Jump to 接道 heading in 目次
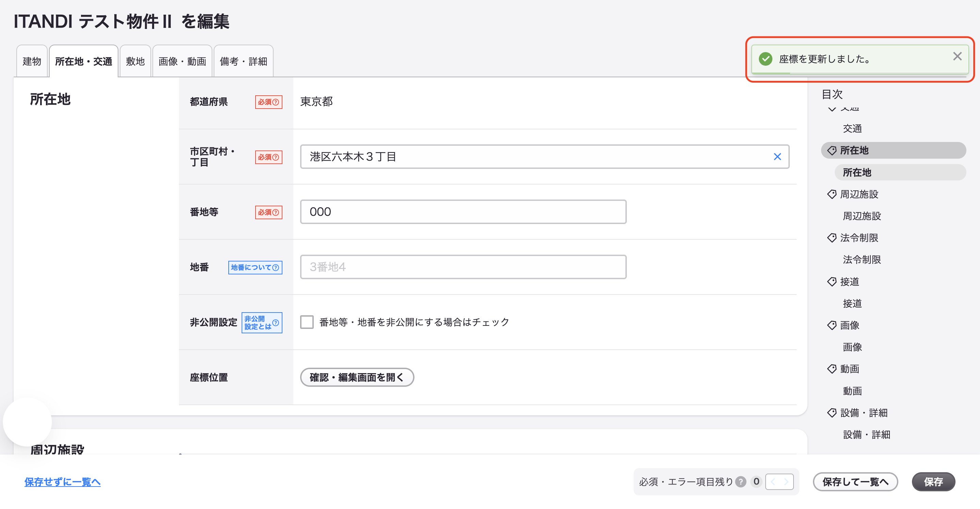980x509 pixels. [x=850, y=282]
